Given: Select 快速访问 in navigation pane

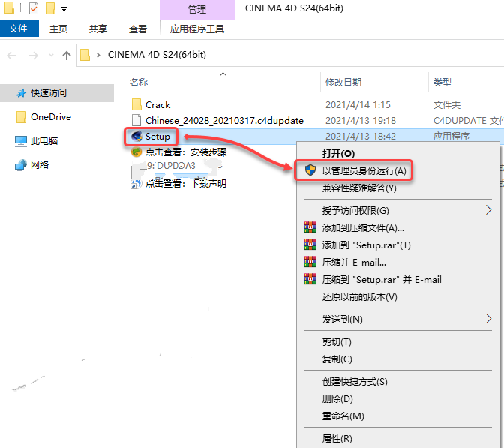Looking at the screenshot, I should pyautogui.click(x=57, y=93).
